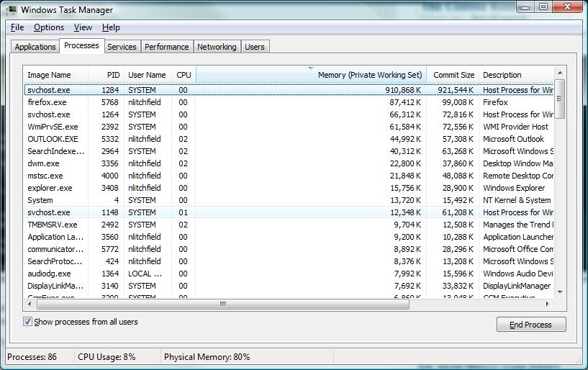Click the vertical scrollbar down arrow
The width and height of the screenshot is (588, 370).
560,293
